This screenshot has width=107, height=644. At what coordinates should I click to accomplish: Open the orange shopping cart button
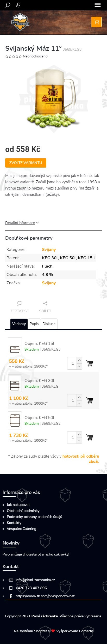tap(96, 22)
